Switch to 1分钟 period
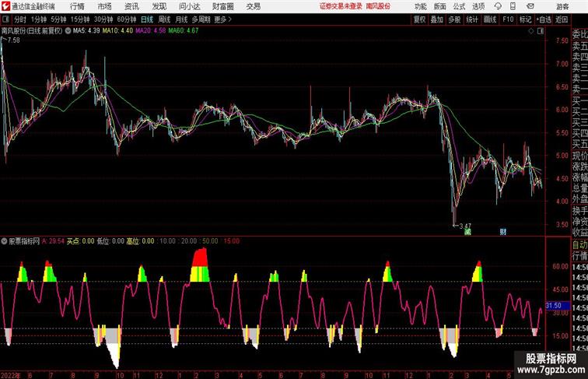Image resolution: width=588 pixels, height=379 pixels. pos(39,19)
